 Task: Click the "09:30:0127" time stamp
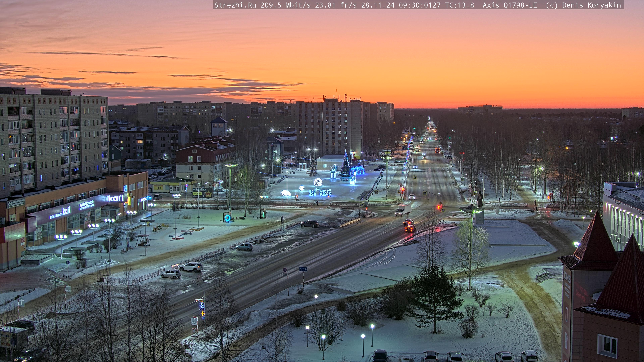pyautogui.click(x=419, y=5)
